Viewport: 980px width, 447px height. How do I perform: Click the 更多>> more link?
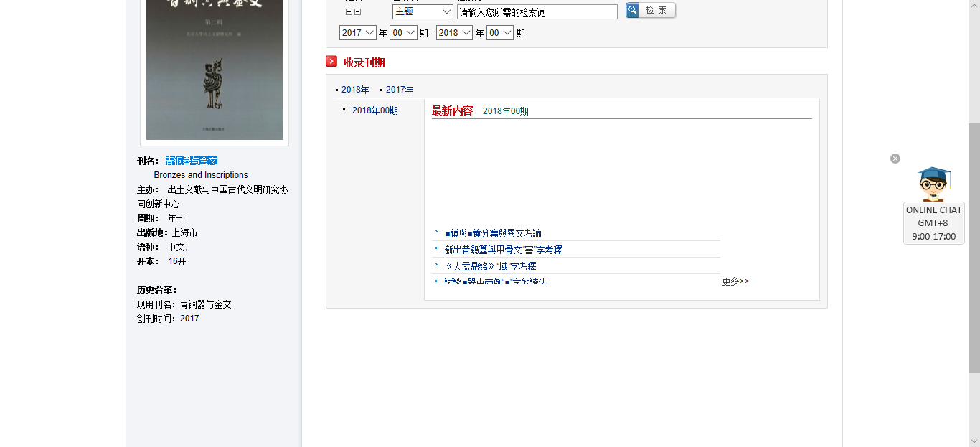tap(735, 281)
